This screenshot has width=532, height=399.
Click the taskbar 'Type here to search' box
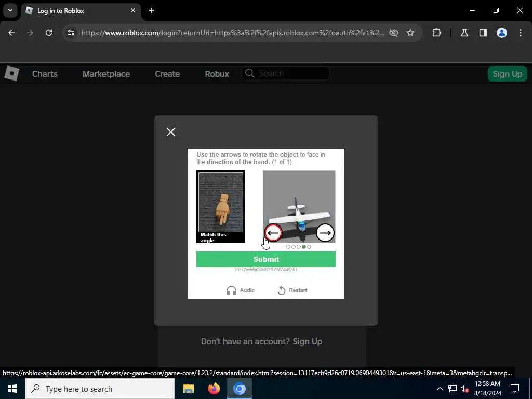[x=100, y=389]
